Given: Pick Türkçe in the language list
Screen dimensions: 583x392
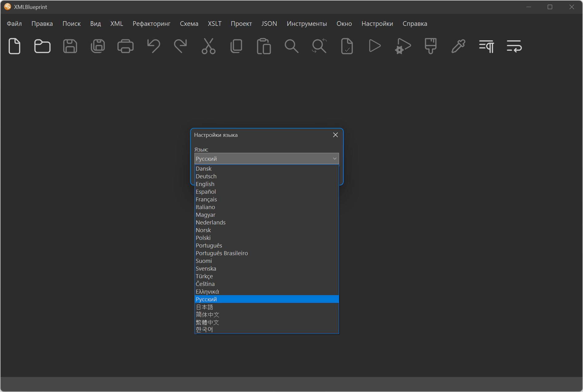Looking at the screenshot, I should point(266,276).
